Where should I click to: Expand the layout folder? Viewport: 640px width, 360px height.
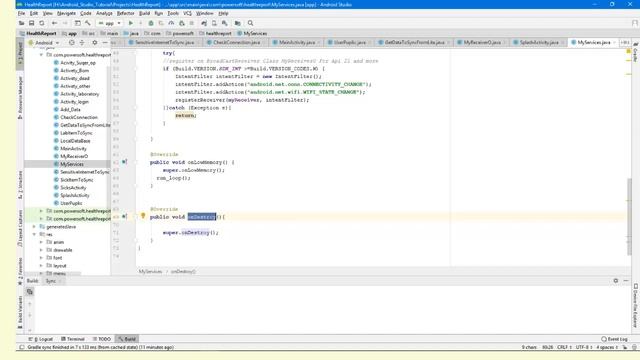click(41, 266)
